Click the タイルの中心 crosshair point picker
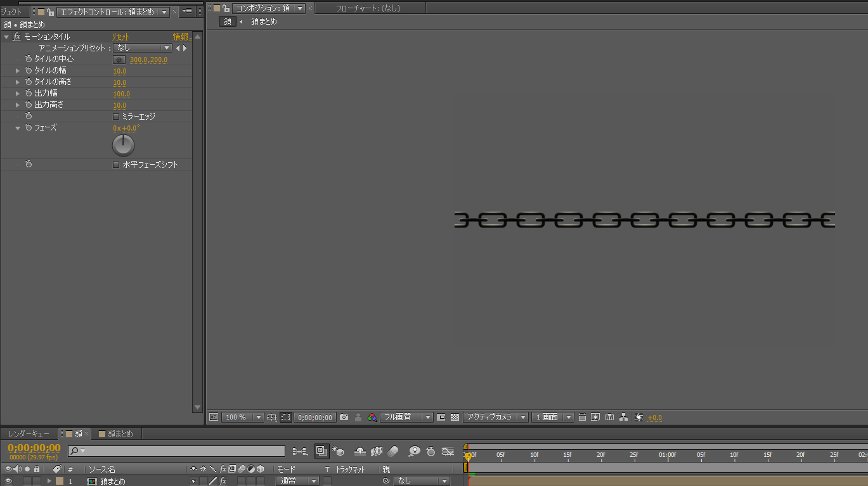868x486 pixels. pyautogui.click(x=119, y=60)
